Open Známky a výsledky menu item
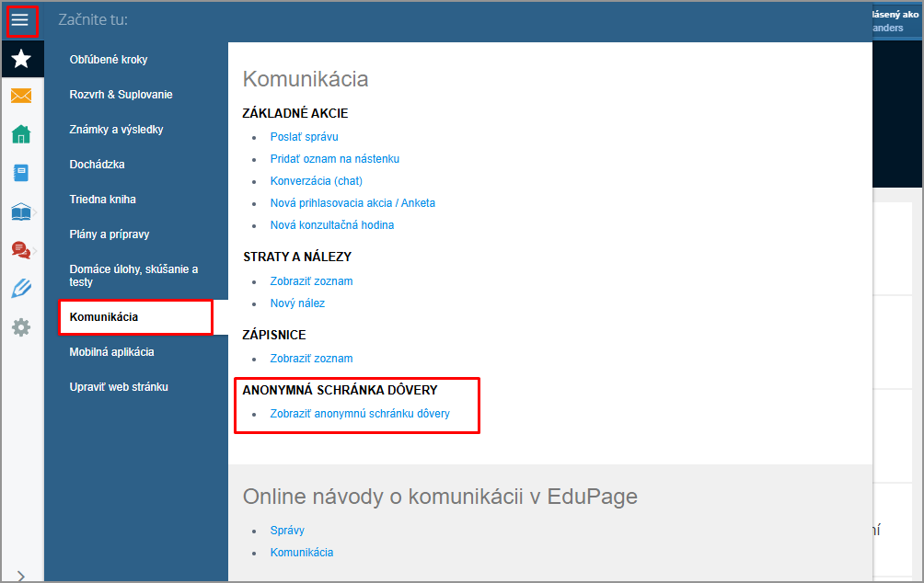The image size is (924, 583). 116,130
